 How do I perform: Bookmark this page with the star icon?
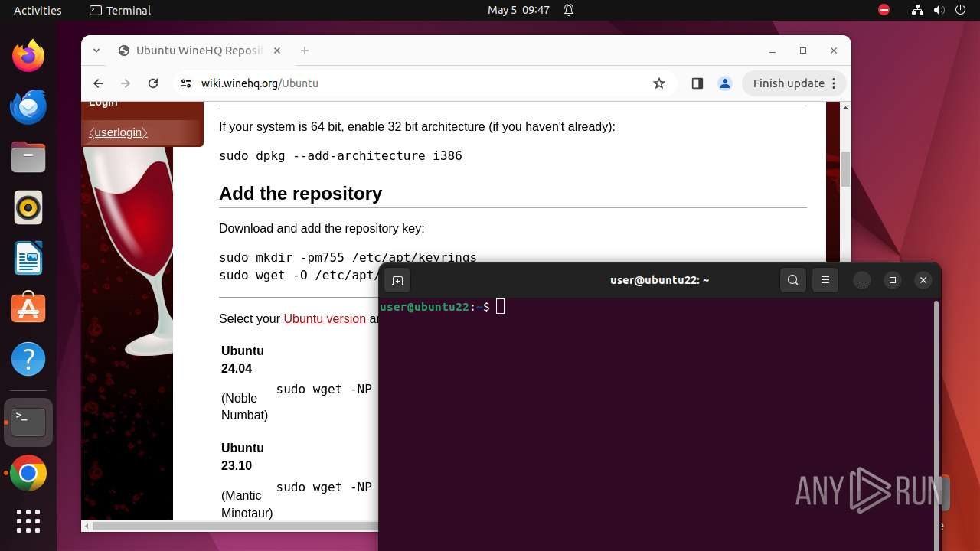click(659, 83)
